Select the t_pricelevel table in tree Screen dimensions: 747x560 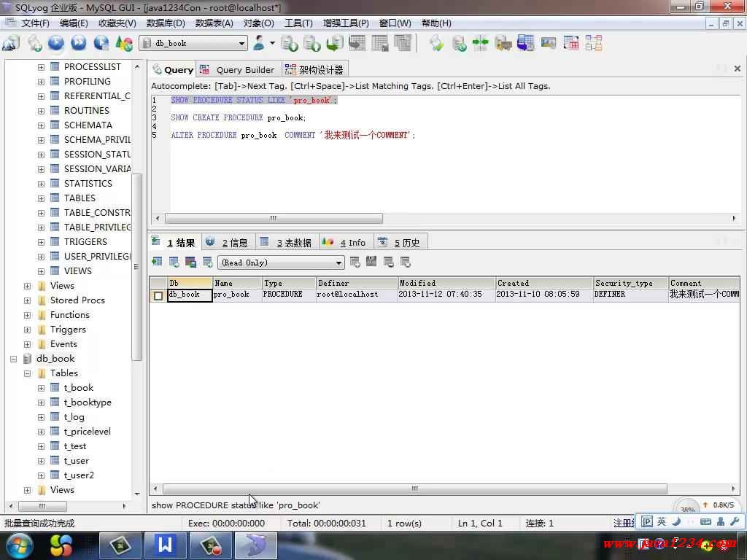point(87,432)
